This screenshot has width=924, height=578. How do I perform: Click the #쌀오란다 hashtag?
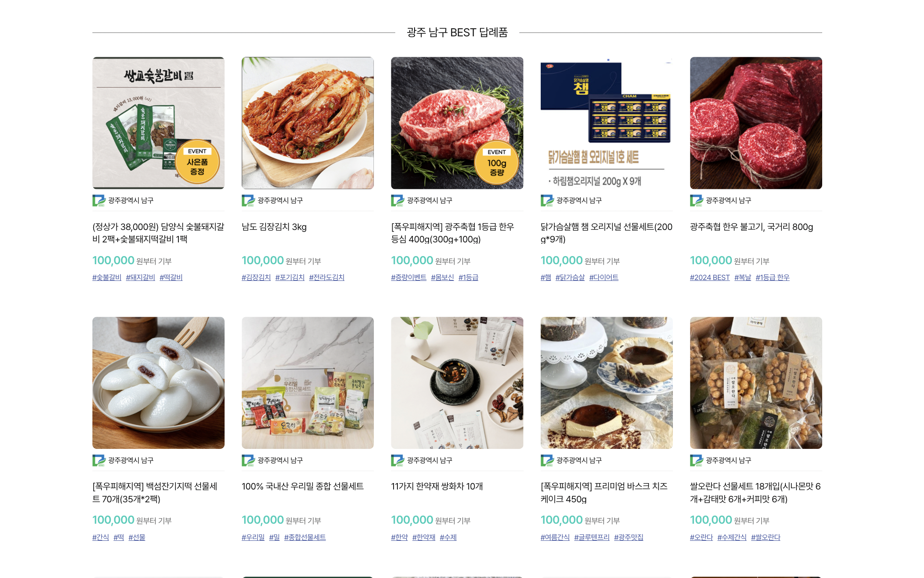coord(765,537)
